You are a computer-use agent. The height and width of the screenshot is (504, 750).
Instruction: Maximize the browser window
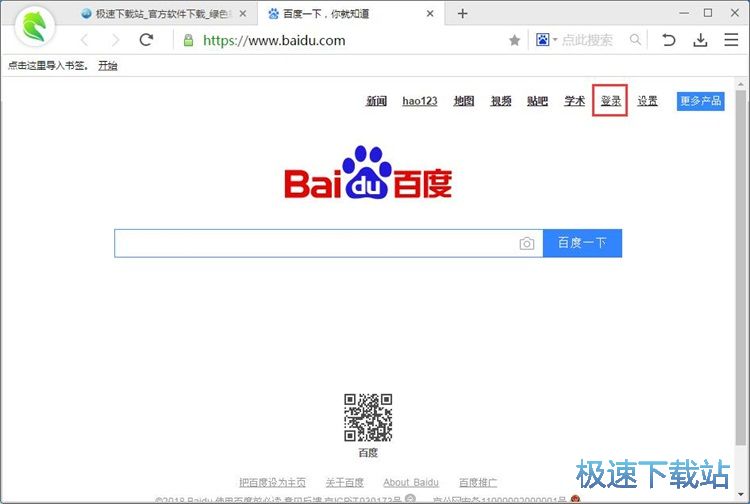pyautogui.click(x=708, y=13)
